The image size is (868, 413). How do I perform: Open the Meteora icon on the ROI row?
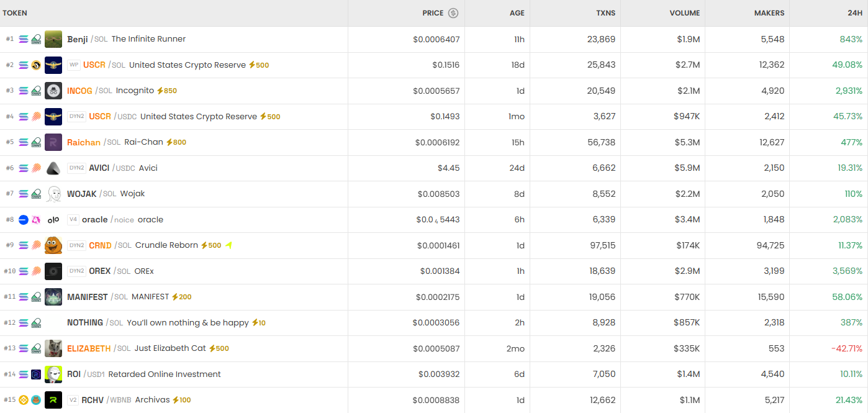[x=35, y=374]
